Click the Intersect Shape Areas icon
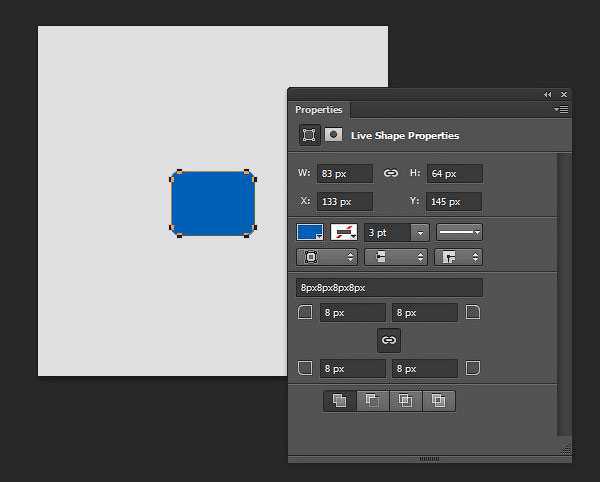This screenshot has width=600, height=482. [x=406, y=401]
